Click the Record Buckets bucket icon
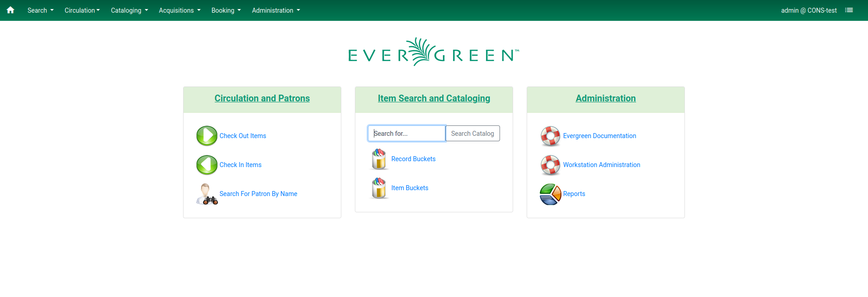 378,159
